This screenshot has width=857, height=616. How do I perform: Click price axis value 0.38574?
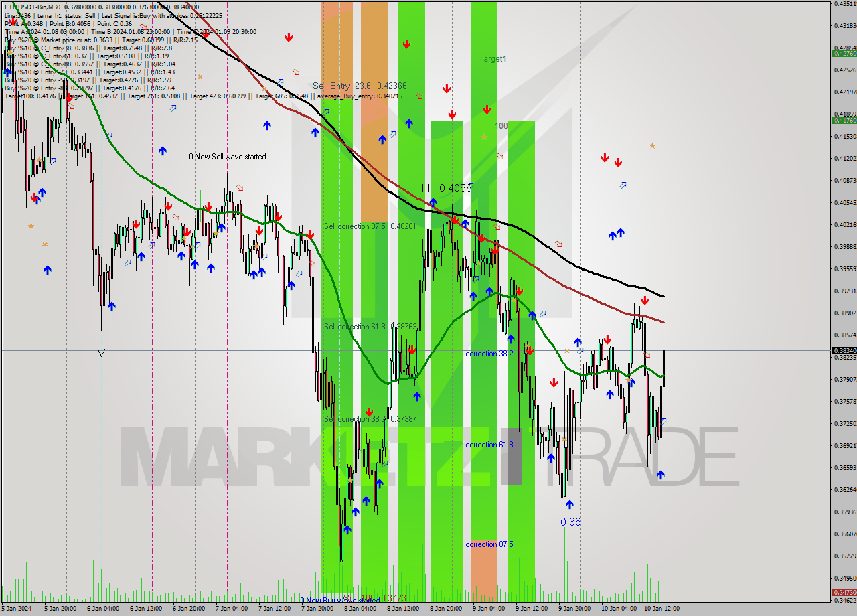pyautogui.click(x=845, y=335)
